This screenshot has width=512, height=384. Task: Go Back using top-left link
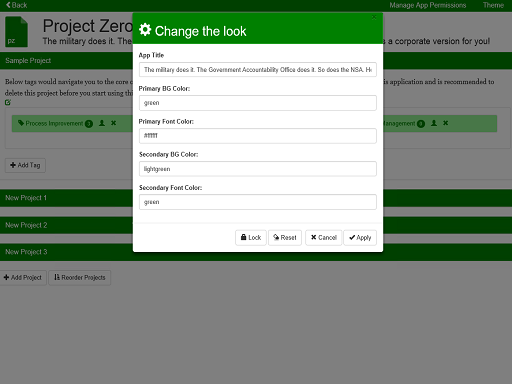coord(16,5)
